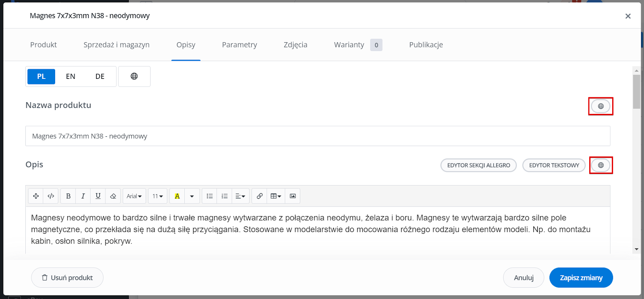Screen dimensions: 644x299
Task: Insert a link with the chain icon
Action: 260,196
